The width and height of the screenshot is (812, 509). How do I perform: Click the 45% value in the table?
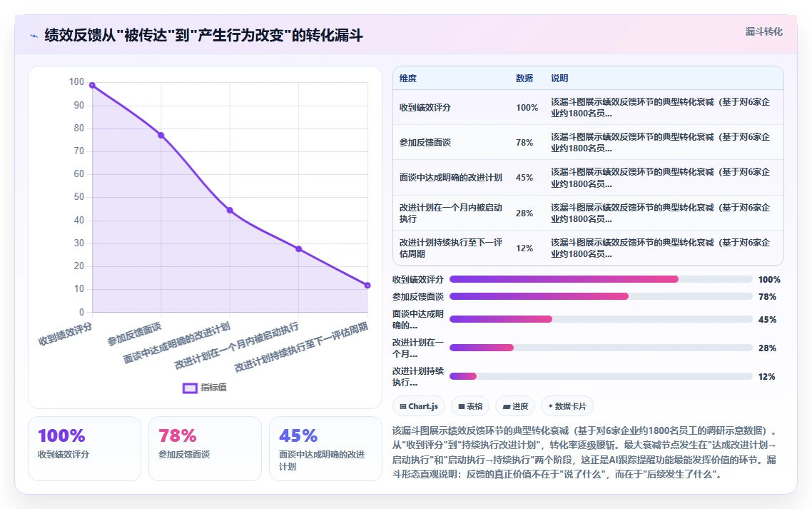coord(524,177)
